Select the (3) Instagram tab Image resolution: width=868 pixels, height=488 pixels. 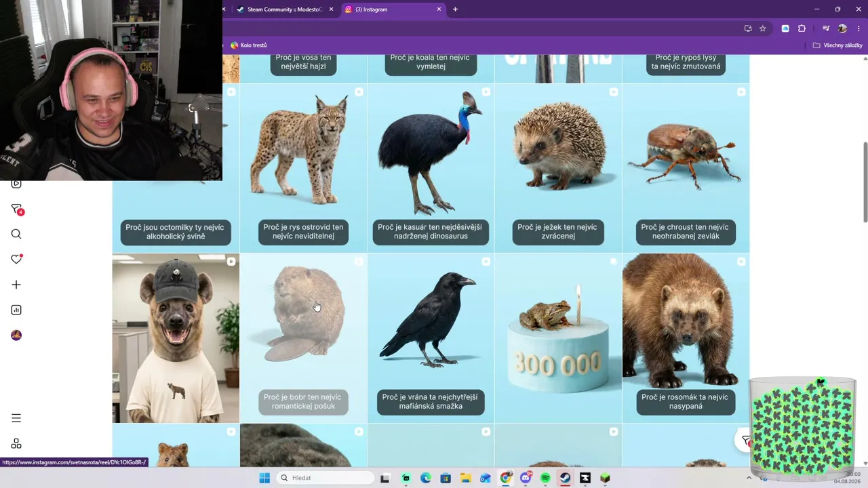393,9
